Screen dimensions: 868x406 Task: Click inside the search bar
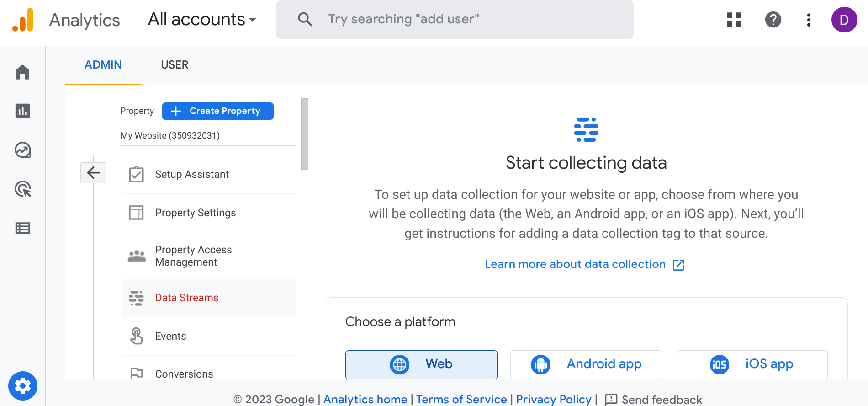click(454, 19)
